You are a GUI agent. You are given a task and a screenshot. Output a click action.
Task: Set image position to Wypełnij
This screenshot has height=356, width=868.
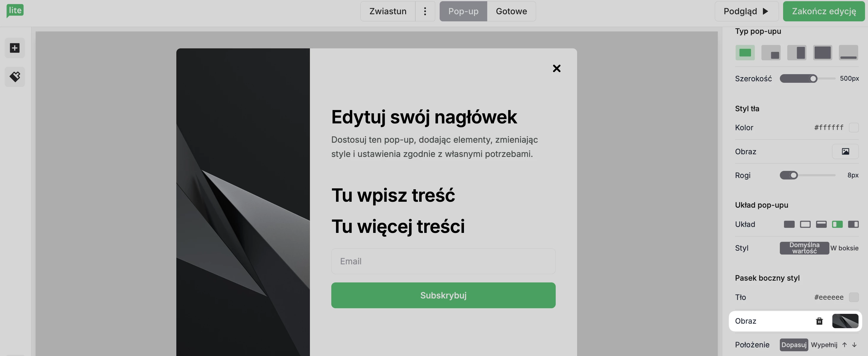coord(824,345)
